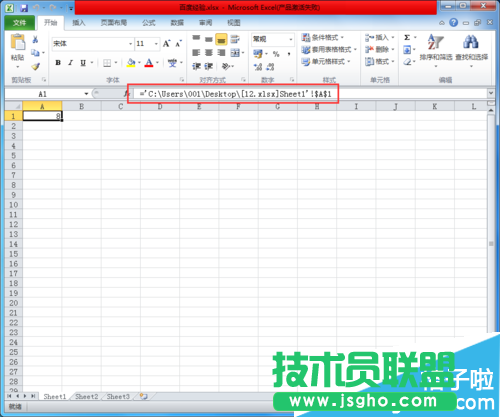This screenshot has width=500, height=417.
Task: Open the 常规 number format dropdown
Action: point(291,39)
